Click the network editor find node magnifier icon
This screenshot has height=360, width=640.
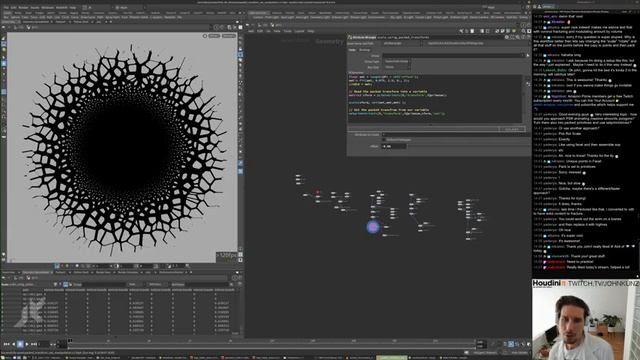[x=524, y=31]
